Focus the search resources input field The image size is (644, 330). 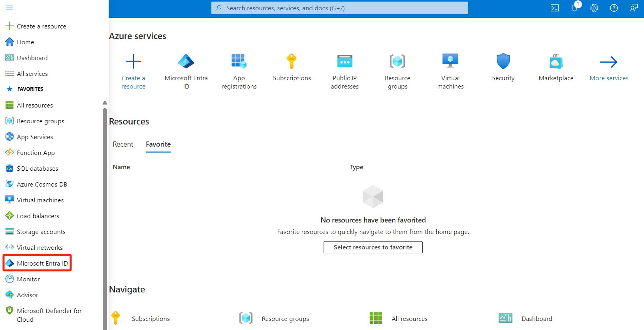[340, 8]
